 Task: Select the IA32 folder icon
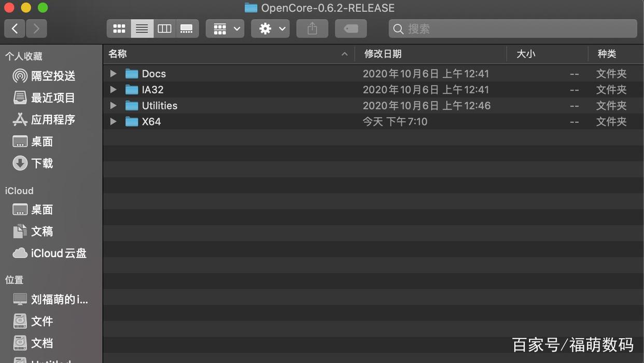132,90
